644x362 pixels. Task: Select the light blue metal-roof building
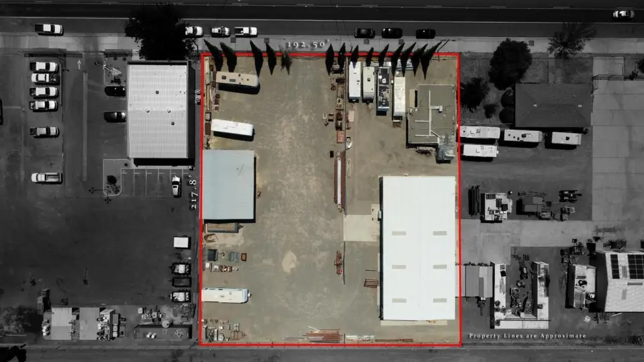tap(229, 185)
